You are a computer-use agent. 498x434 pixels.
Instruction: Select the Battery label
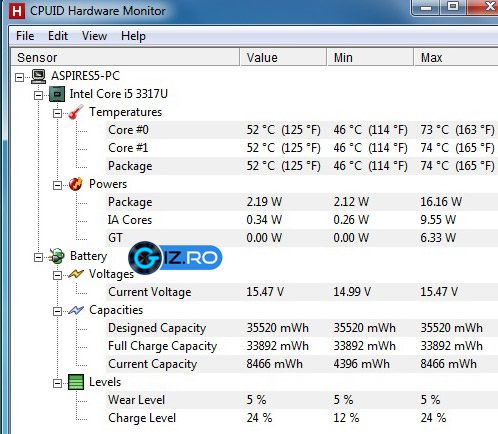tap(88, 256)
